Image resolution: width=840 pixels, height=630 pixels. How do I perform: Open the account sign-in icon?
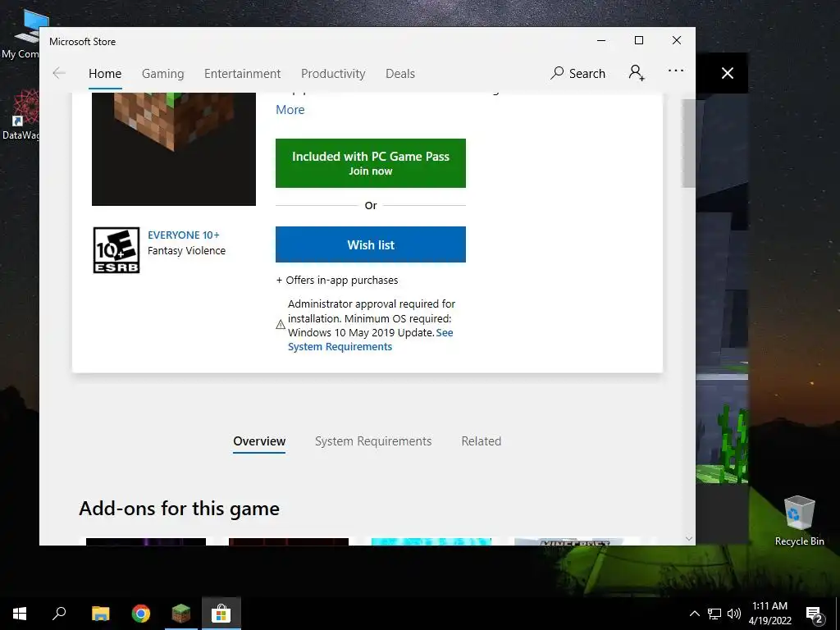(x=637, y=73)
